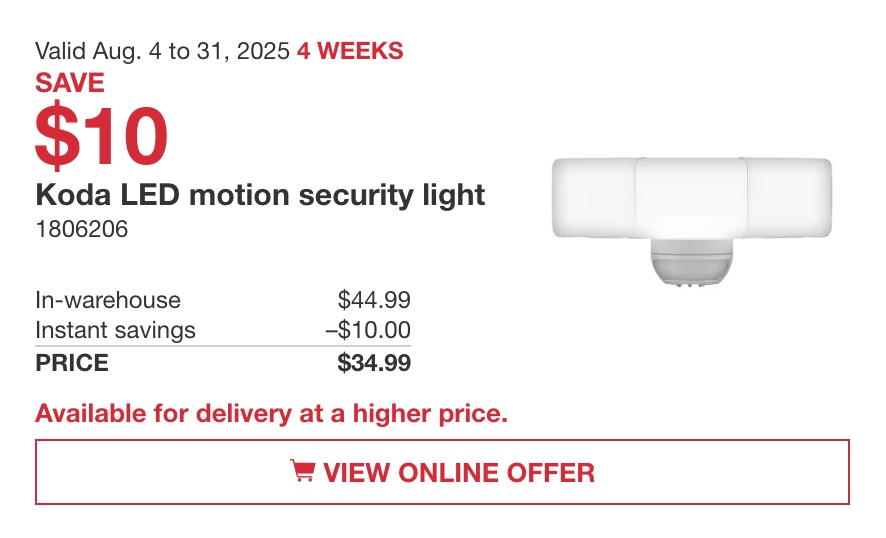
Task: Click the right lamp panel of the light
Action: click(789, 198)
